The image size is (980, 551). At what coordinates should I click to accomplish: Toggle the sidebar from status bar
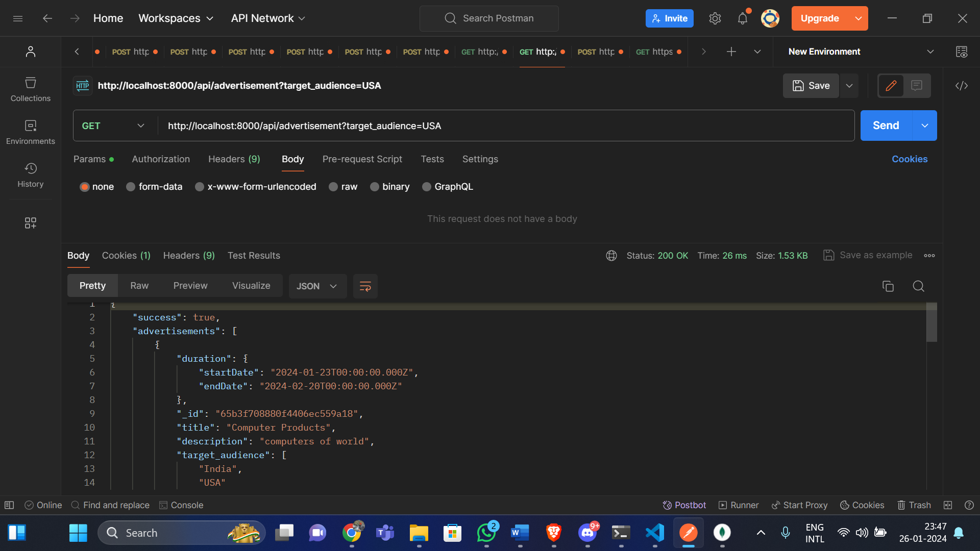pos(9,505)
